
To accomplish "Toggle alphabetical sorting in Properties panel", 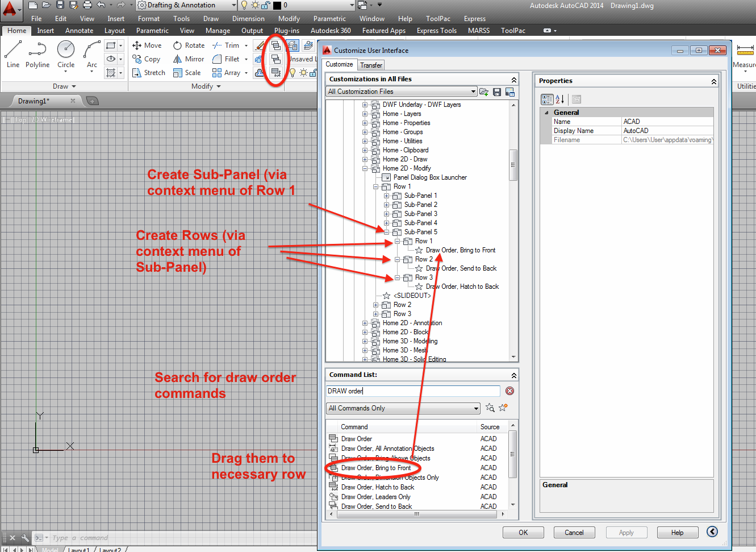I will [x=560, y=99].
